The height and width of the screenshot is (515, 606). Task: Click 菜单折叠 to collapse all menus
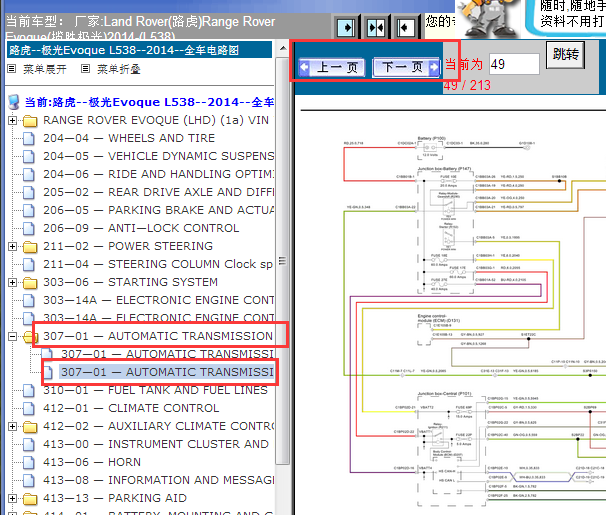[x=118, y=70]
